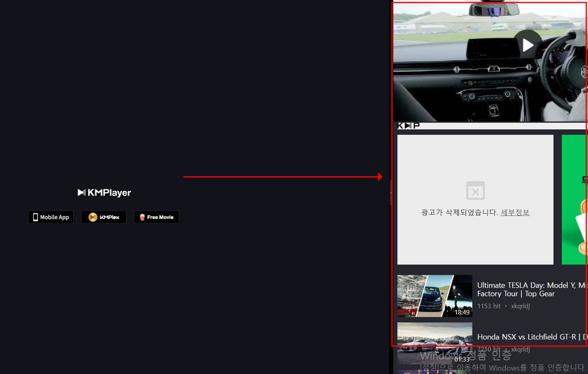Click the green advertisement banner
Viewport: 588px width, 374px height.
tap(575, 200)
